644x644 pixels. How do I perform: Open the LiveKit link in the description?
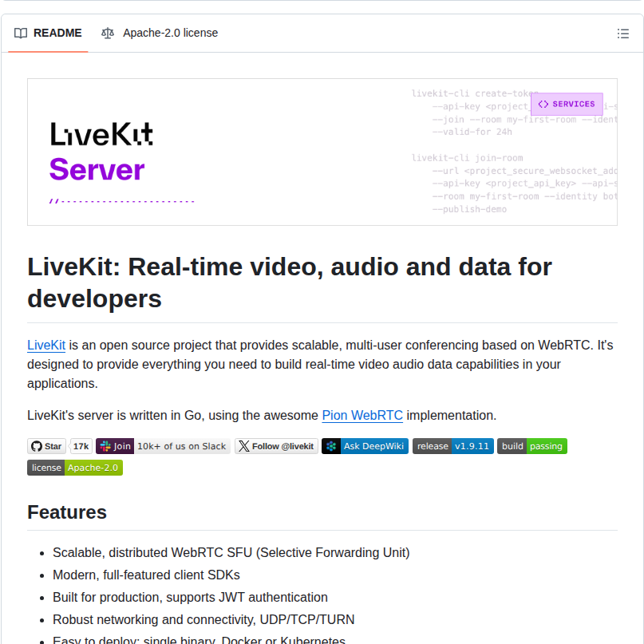point(45,345)
